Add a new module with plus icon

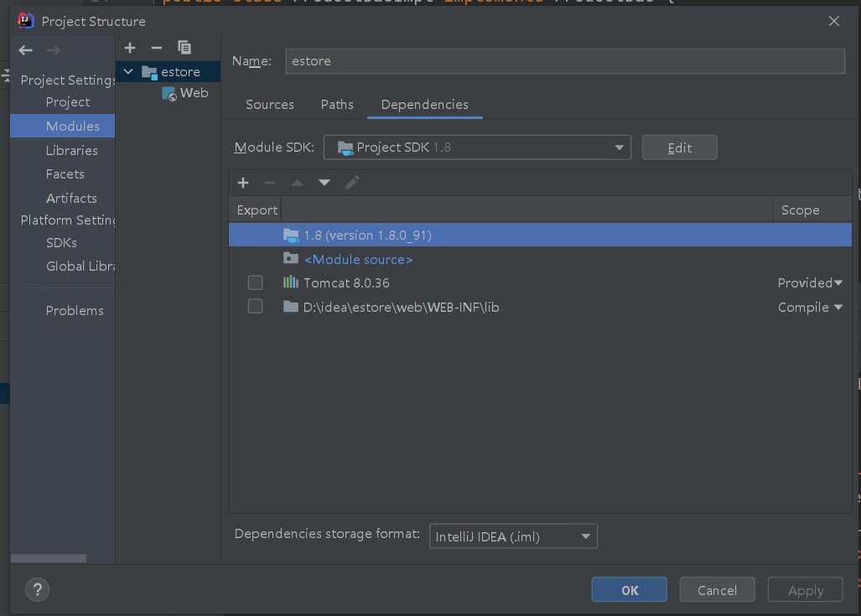click(130, 49)
